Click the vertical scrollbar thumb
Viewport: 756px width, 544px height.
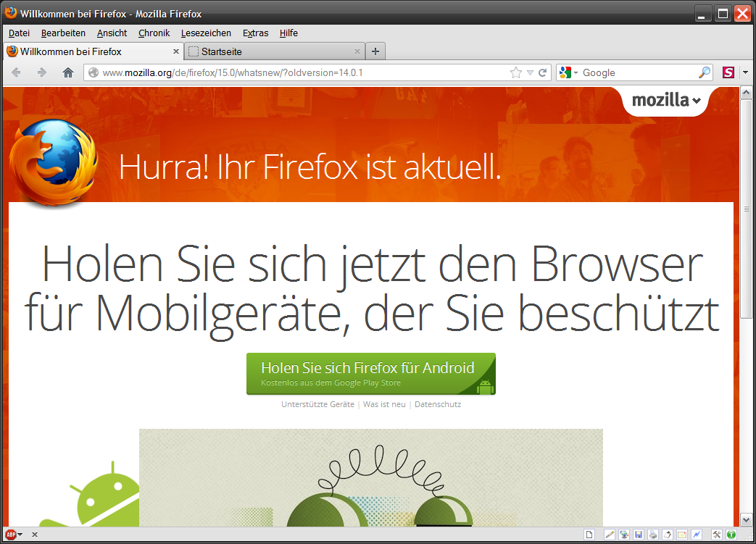click(x=747, y=209)
